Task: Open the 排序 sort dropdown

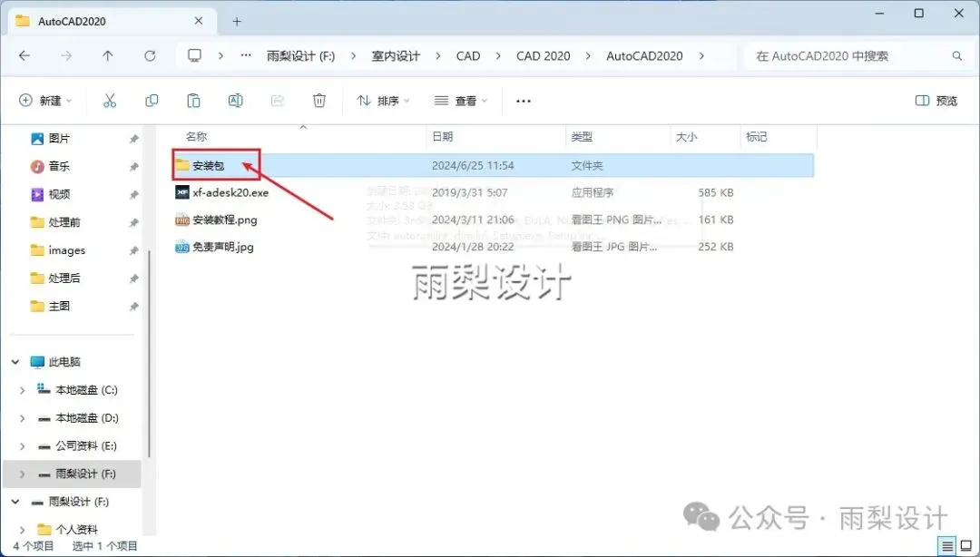Action: pos(383,101)
